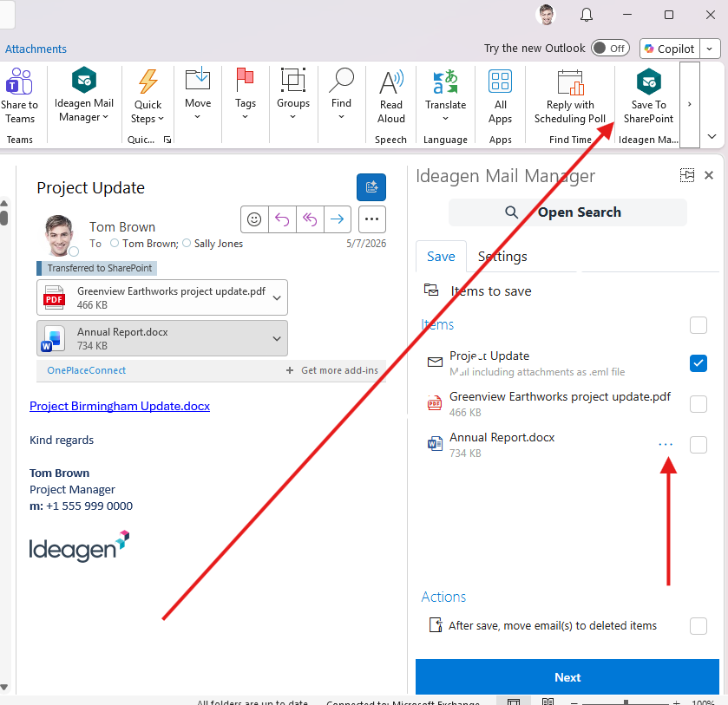Viewport: 728px width, 705px height.
Task: Open ellipsis options for Annual Report.docx
Action: point(666,445)
